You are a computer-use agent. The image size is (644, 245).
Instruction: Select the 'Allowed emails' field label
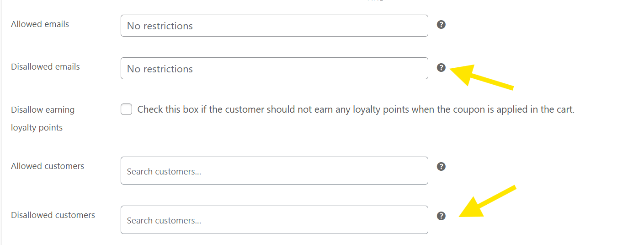(x=40, y=24)
